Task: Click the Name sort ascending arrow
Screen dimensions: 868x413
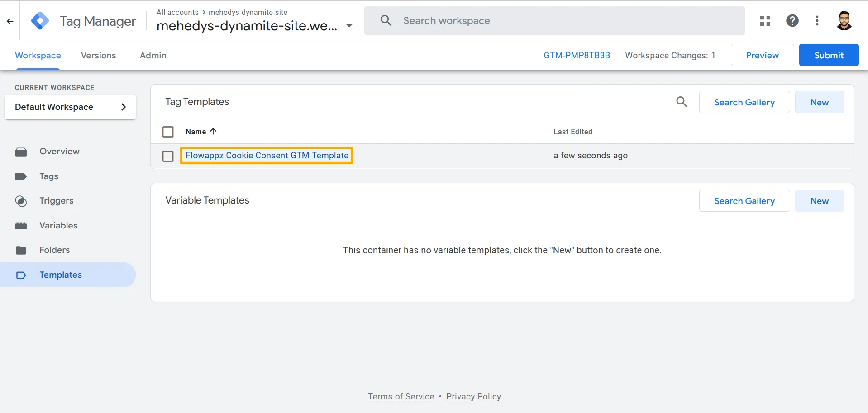Action: click(213, 131)
